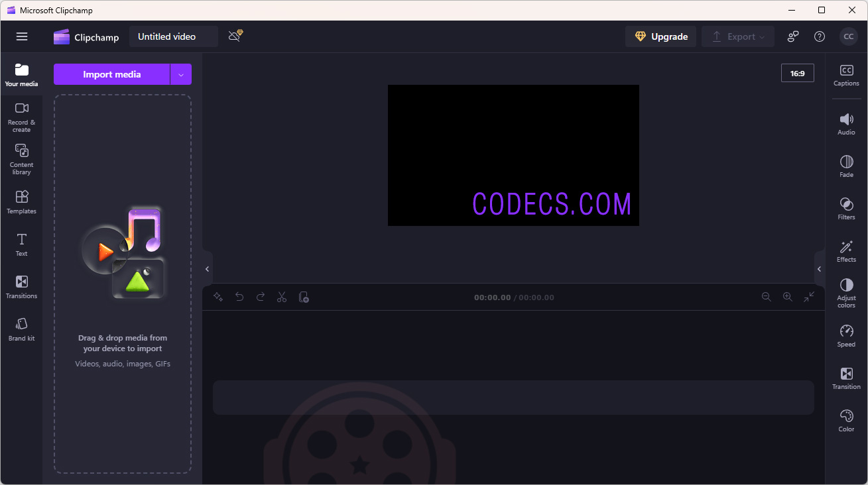Open the Fade panel
This screenshot has width=868, height=485.
click(x=846, y=167)
